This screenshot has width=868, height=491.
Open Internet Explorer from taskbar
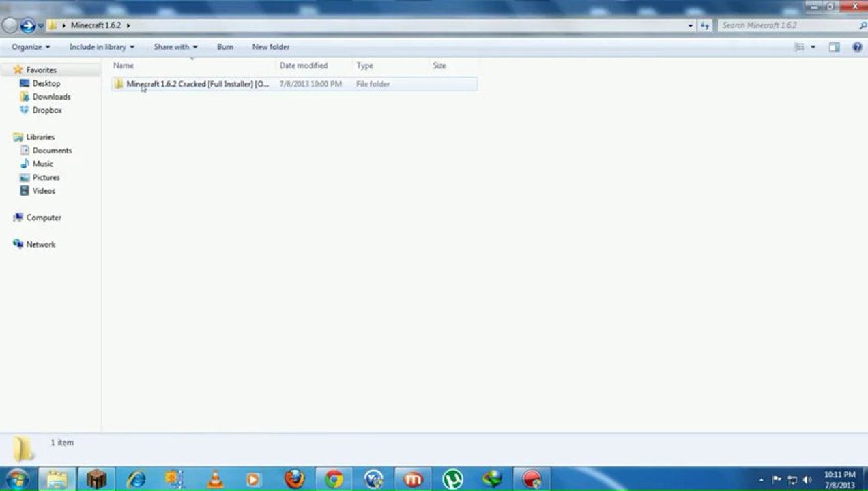coord(136,479)
